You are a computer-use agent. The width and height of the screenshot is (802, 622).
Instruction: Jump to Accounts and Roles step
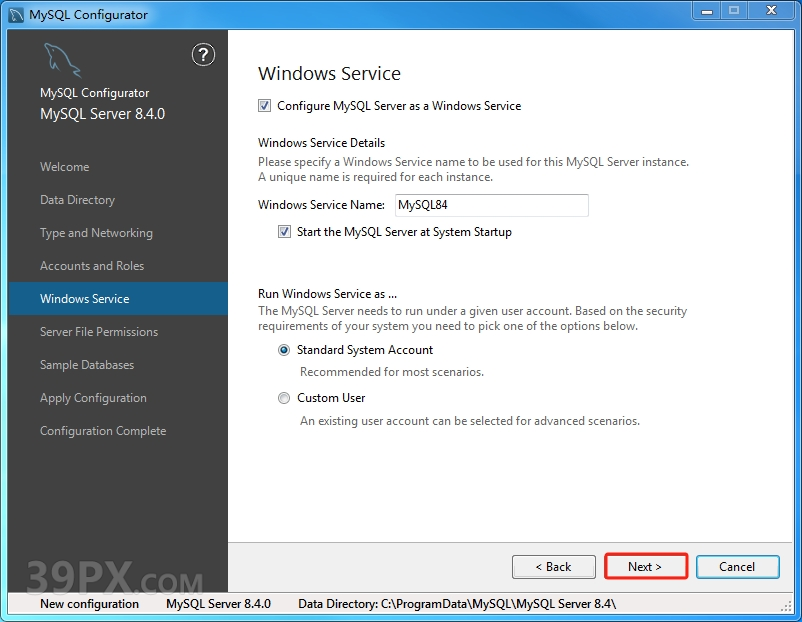point(92,266)
